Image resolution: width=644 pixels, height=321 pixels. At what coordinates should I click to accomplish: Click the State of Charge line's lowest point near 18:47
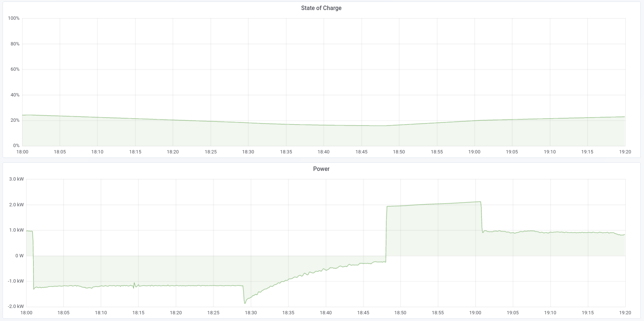tap(379, 126)
